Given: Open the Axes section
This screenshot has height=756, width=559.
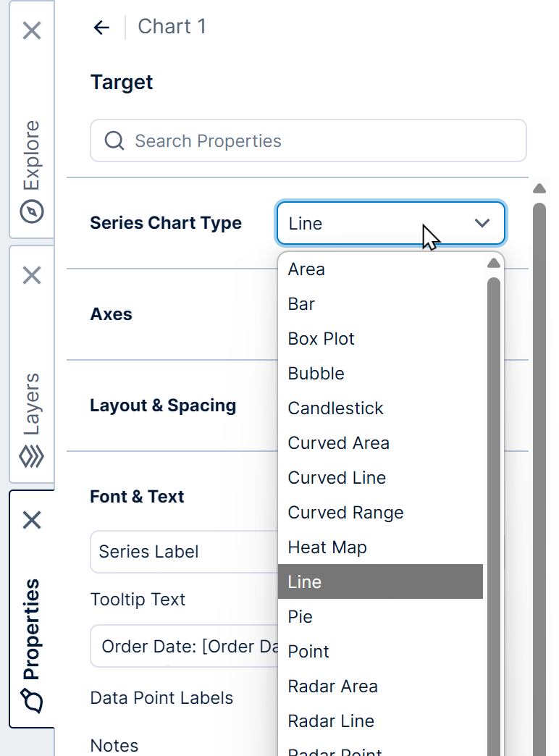Looking at the screenshot, I should [x=111, y=314].
